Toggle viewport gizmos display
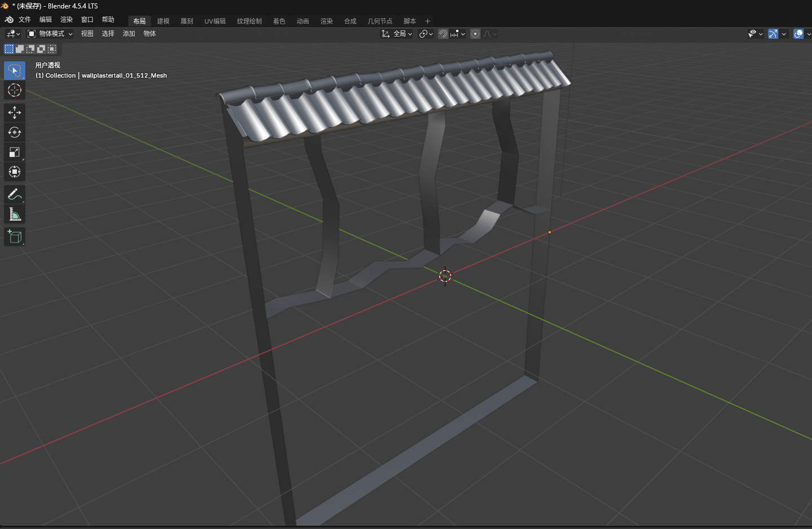 (773, 34)
